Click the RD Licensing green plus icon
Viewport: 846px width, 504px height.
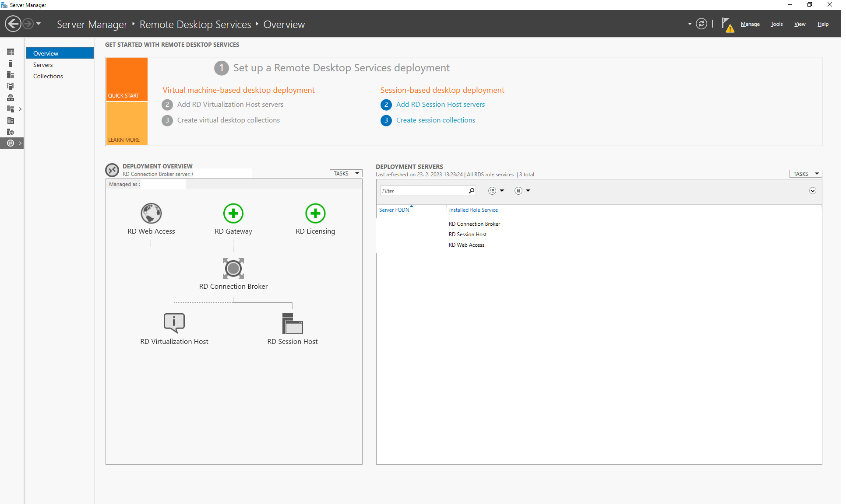pyautogui.click(x=315, y=213)
